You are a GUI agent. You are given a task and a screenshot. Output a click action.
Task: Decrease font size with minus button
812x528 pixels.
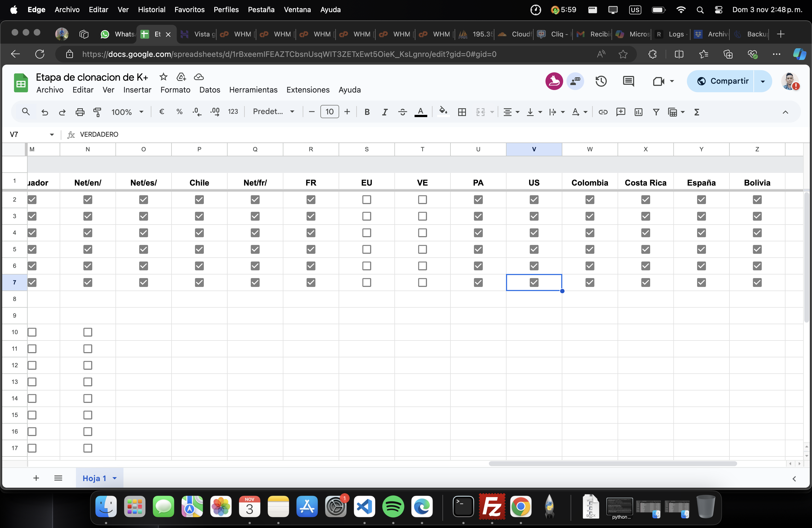tap(311, 112)
